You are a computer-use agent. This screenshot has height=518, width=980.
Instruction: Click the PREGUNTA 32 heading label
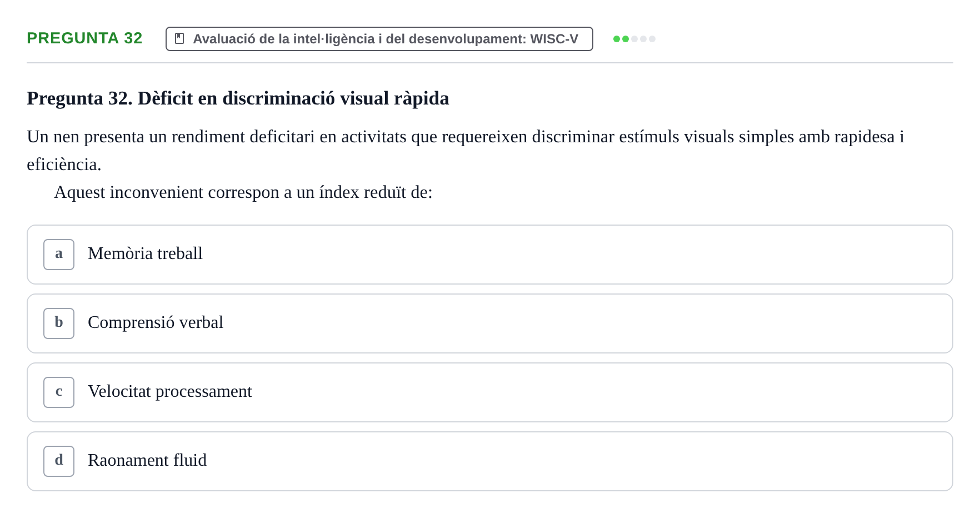coord(84,38)
